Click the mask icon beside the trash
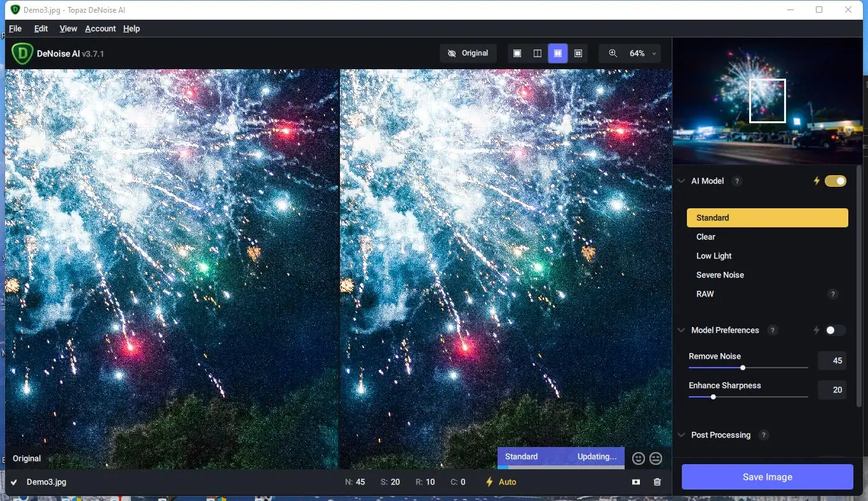This screenshot has width=868, height=501. pyautogui.click(x=636, y=482)
